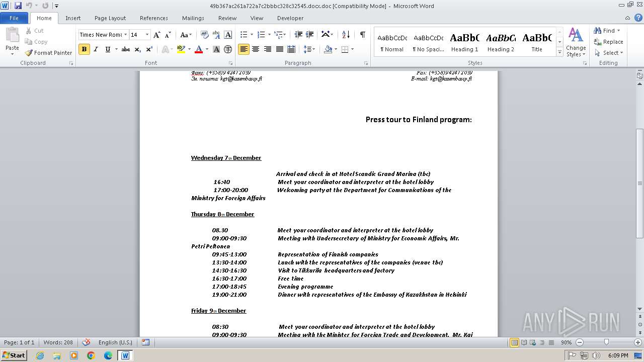This screenshot has width=644, height=362.
Task: Click the vertical scrollbar thumb
Action: click(x=640, y=184)
